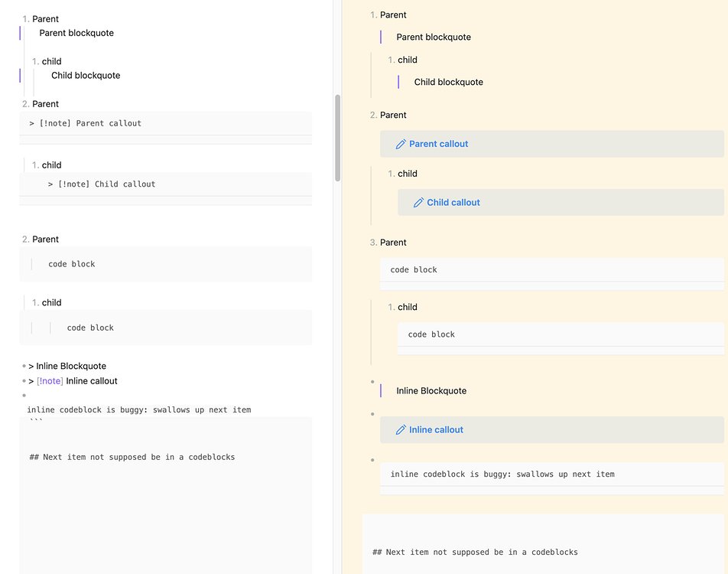Click the Inline callout title in preview
This screenshot has height=574, width=728.
[436, 430]
